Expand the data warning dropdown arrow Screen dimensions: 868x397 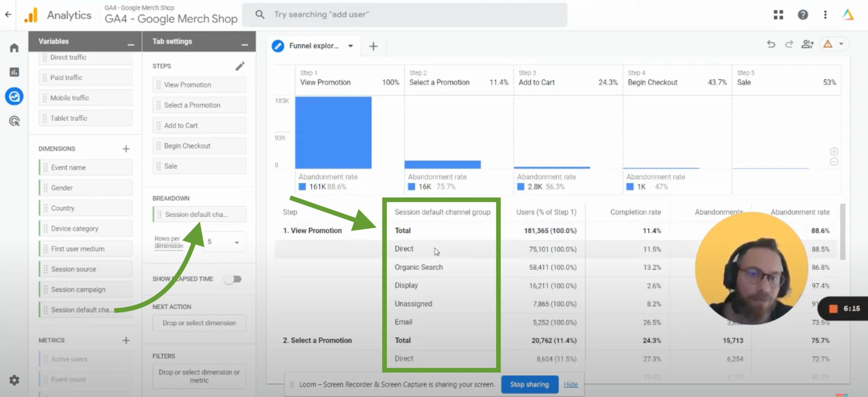[841, 44]
